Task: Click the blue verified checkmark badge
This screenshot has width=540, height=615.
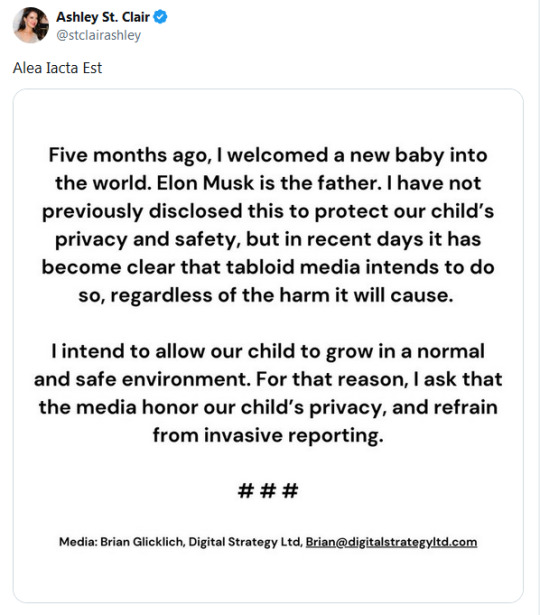Action: click(x=160, y=17)
